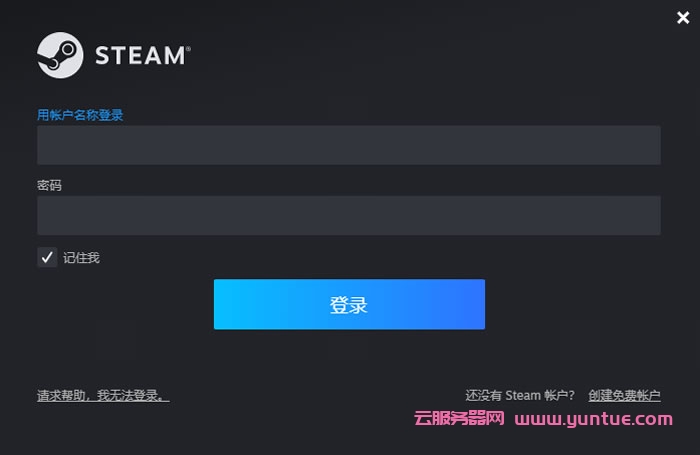Click the white checkmark tick icon
700x455 pixels.
point(47,257)
